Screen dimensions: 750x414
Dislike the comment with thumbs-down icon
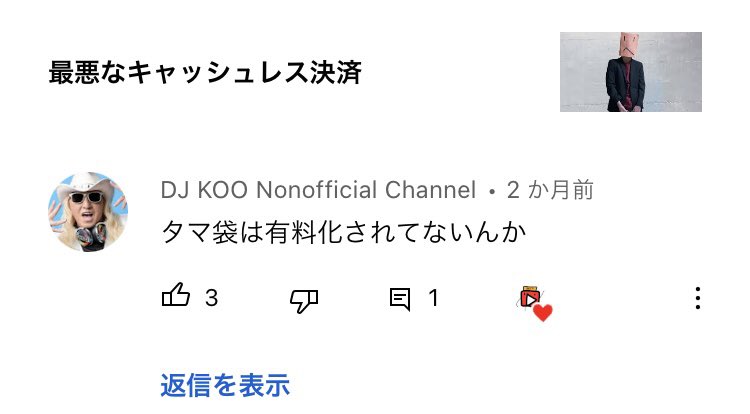[304, 300]
